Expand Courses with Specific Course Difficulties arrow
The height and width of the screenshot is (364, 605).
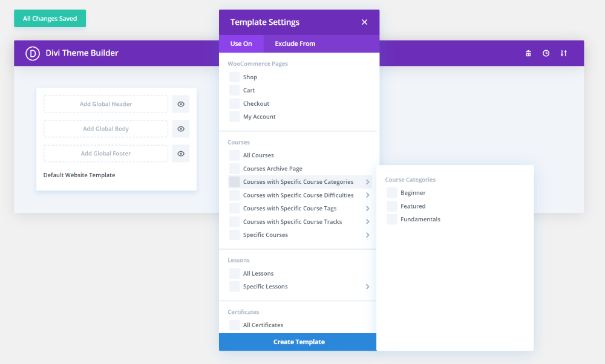367,195
